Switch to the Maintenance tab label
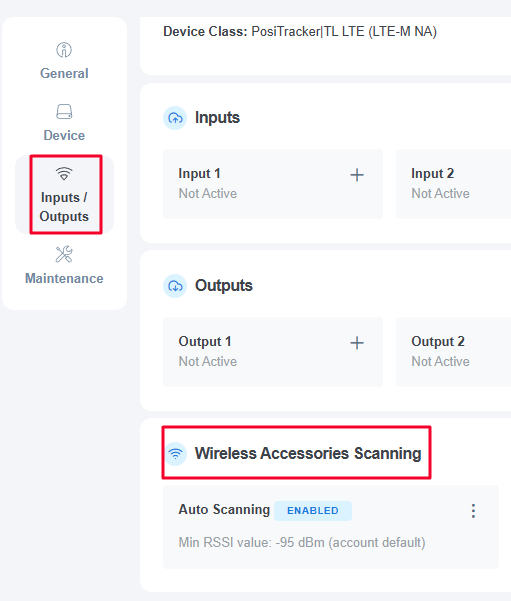511x601 pixels. tap(64, 278)
